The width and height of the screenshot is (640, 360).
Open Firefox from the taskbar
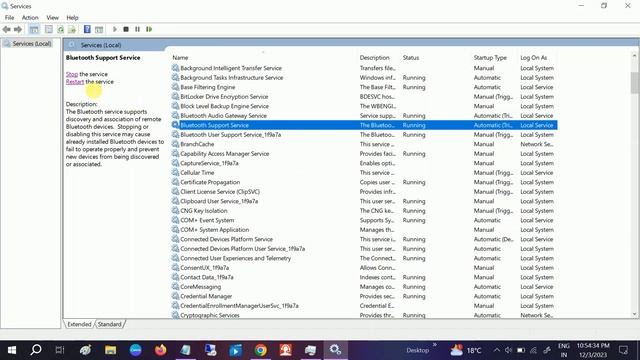[x=161, y=350]
